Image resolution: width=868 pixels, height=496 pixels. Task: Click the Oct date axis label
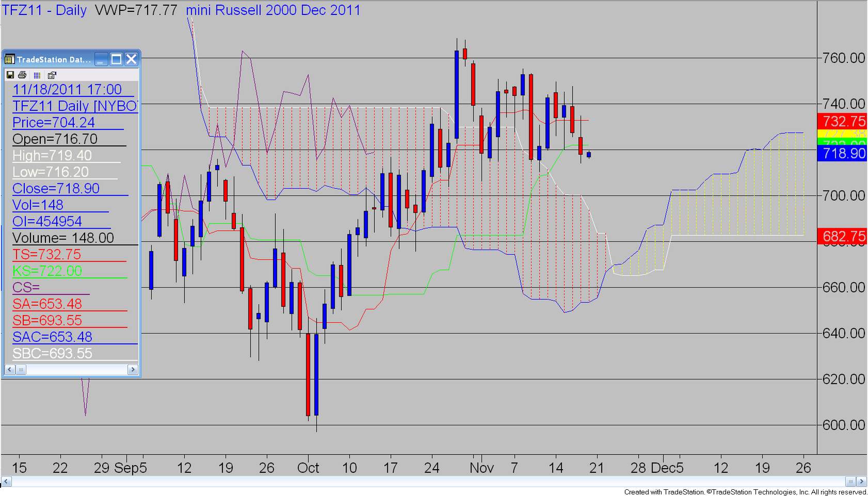tap(308, 468)
